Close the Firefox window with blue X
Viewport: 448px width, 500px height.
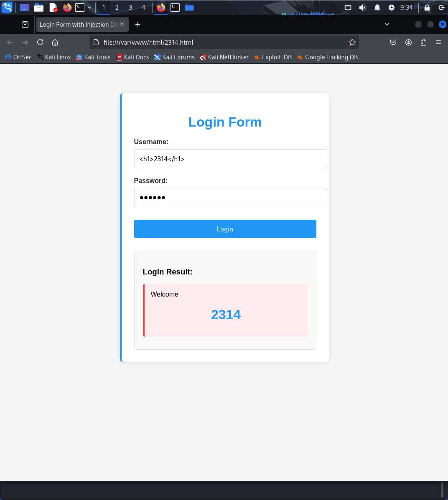pos(442,24)
